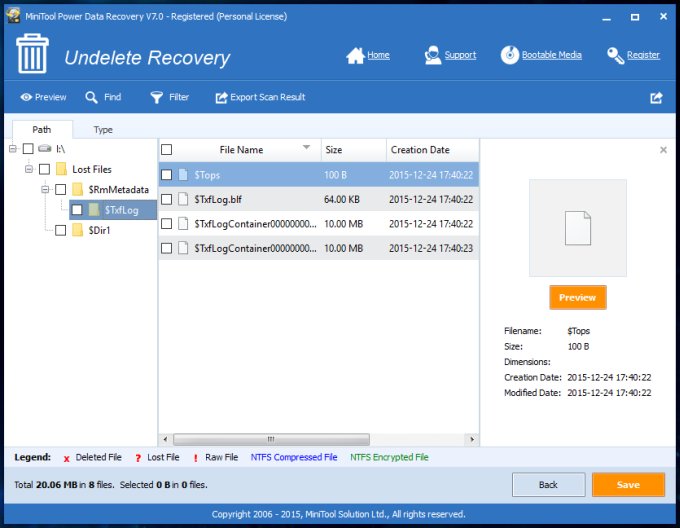Click the $Dir1 folder icon
This screenshot has height=528, width=680.
pos(78,230)
